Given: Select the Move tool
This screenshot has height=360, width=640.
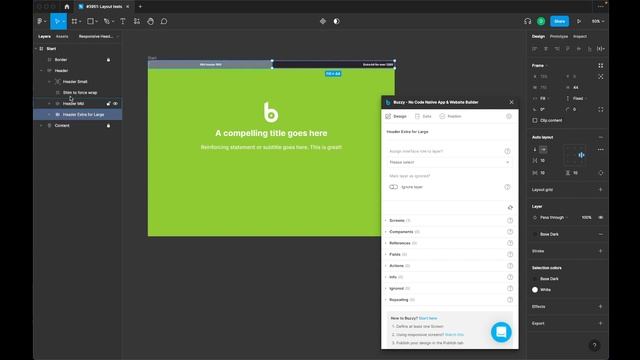Looking at the screenshot, I should tap(57, 21).
